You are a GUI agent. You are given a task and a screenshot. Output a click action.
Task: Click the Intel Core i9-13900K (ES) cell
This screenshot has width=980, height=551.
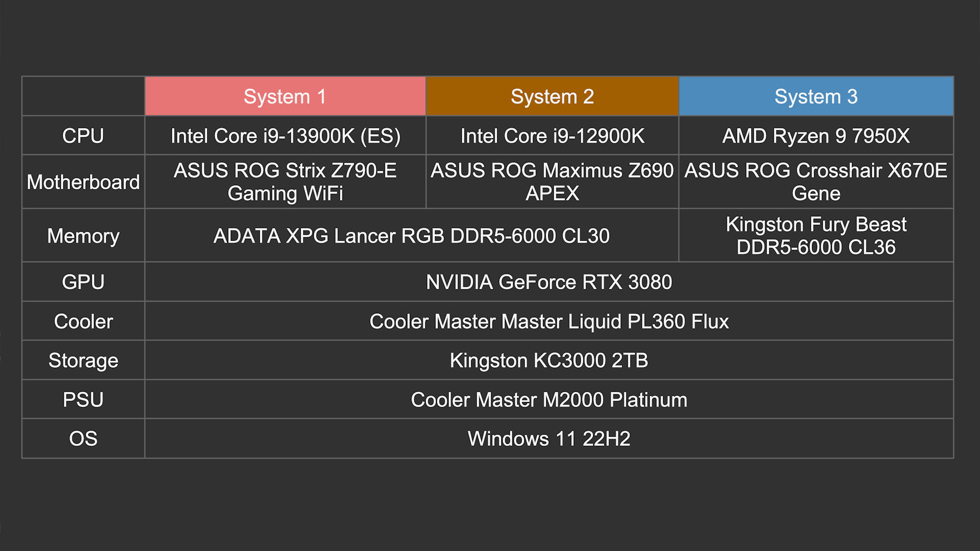click(285, 136)
